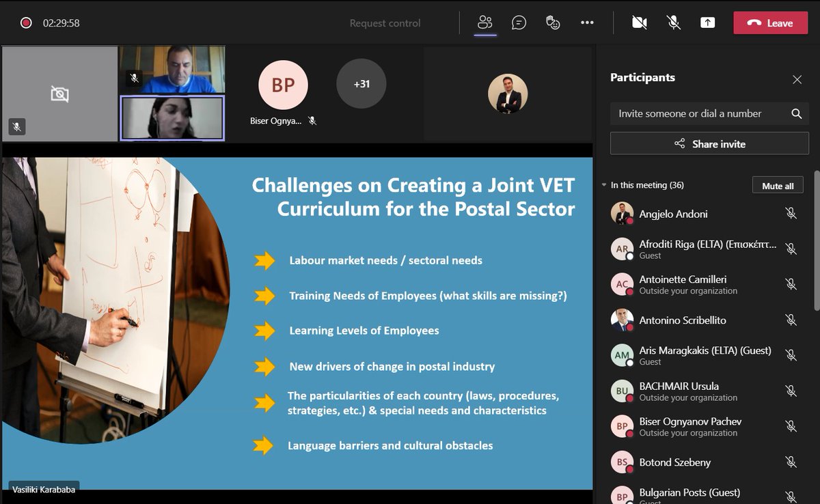Mute all participants
Screen dimensions: 820x504
(778, 185)
